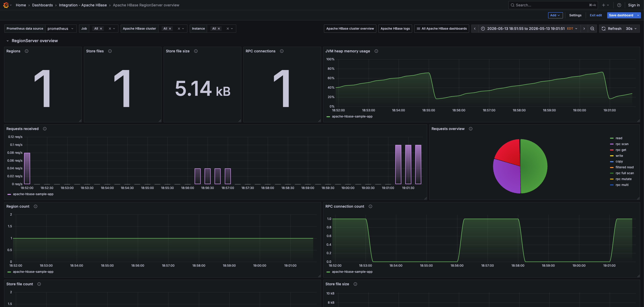Click clock icon in time picker
The width and height of the screenshot is (644, 307).
pyautogui.click(x=483, y=29)
